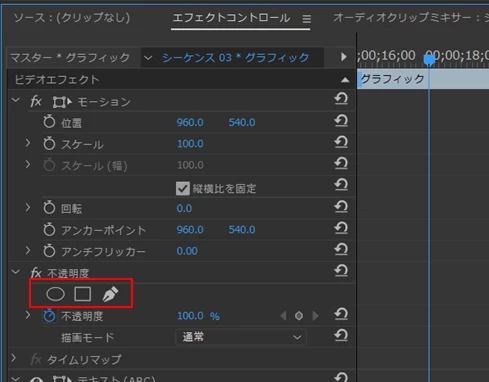This screenshot has height=382, width=489.
Task: Reset the 不透明度 effect group
Action: [341, 271]
